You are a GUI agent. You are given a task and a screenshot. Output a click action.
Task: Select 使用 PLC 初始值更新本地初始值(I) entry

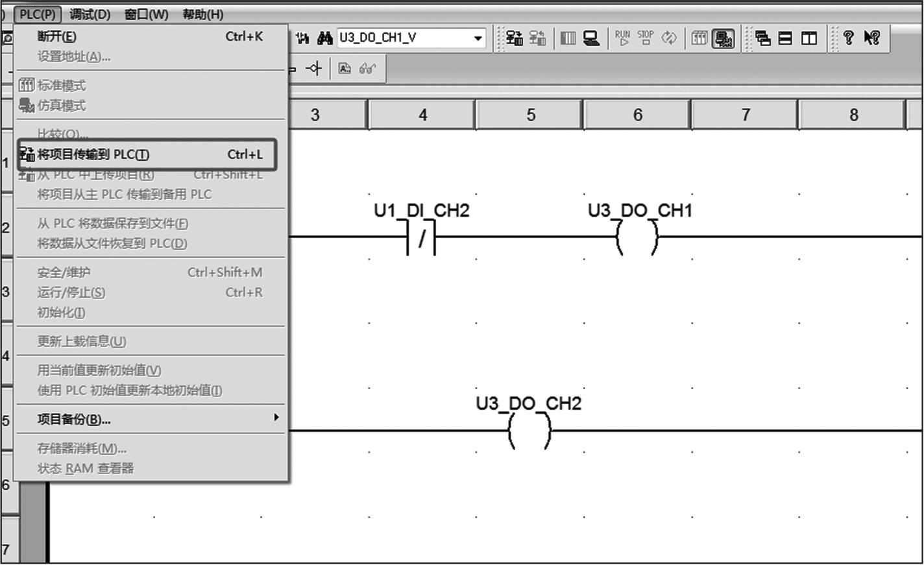151,391
